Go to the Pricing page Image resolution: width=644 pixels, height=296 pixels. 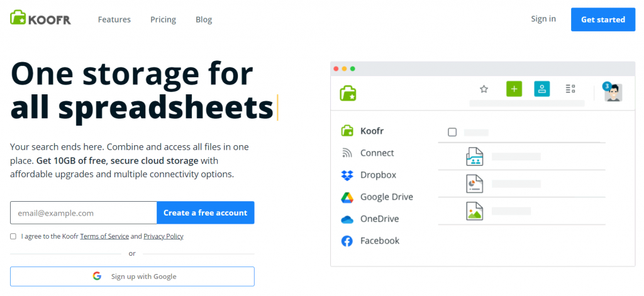[163, 19]
